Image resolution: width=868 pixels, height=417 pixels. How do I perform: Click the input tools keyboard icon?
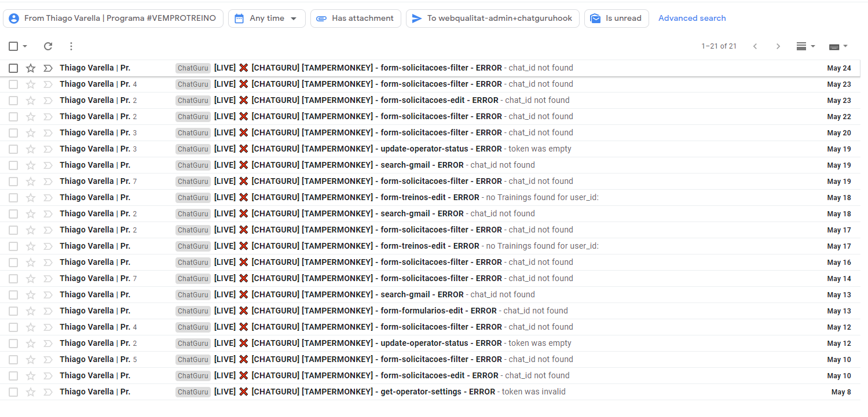[834, 46]
